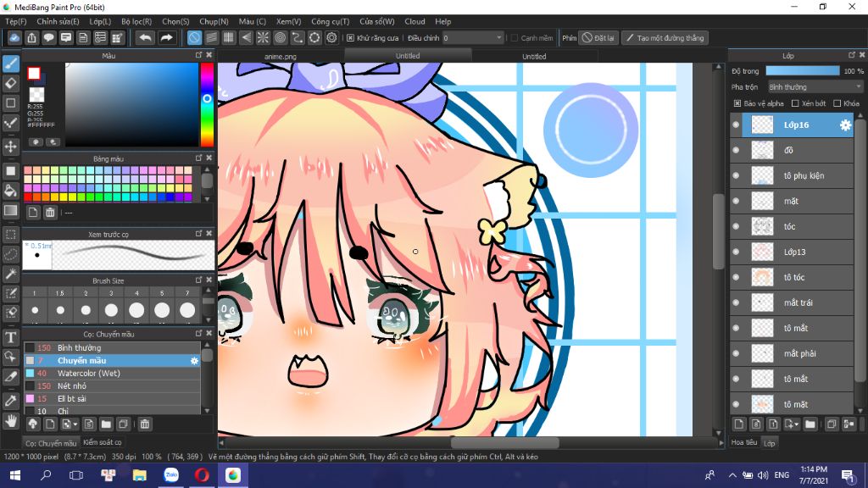
Task: Open the Bộ lọc(R) menu
Action: [x=136, y=21]
